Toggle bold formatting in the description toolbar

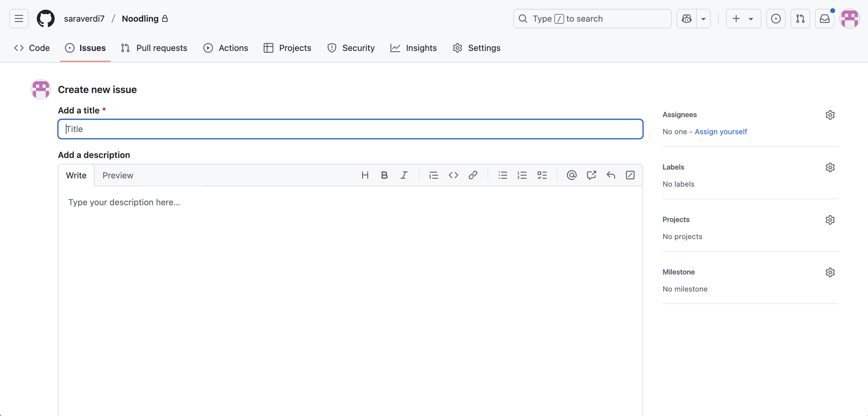[384, 175]
